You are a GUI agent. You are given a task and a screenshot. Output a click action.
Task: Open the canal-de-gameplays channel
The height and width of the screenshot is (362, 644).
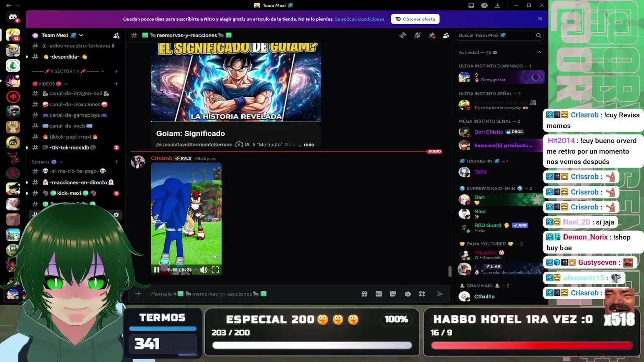[75, 115]
